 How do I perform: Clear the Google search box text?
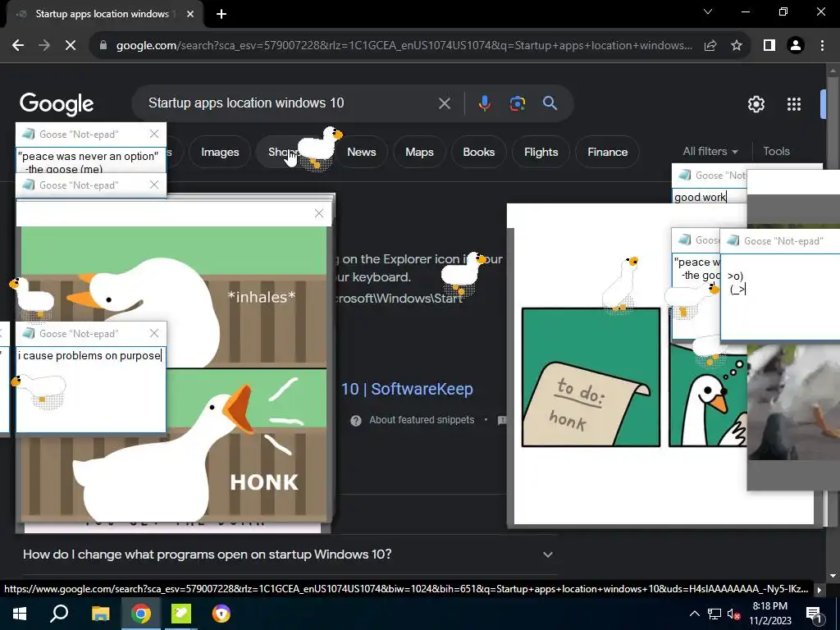tap(444, 103)
